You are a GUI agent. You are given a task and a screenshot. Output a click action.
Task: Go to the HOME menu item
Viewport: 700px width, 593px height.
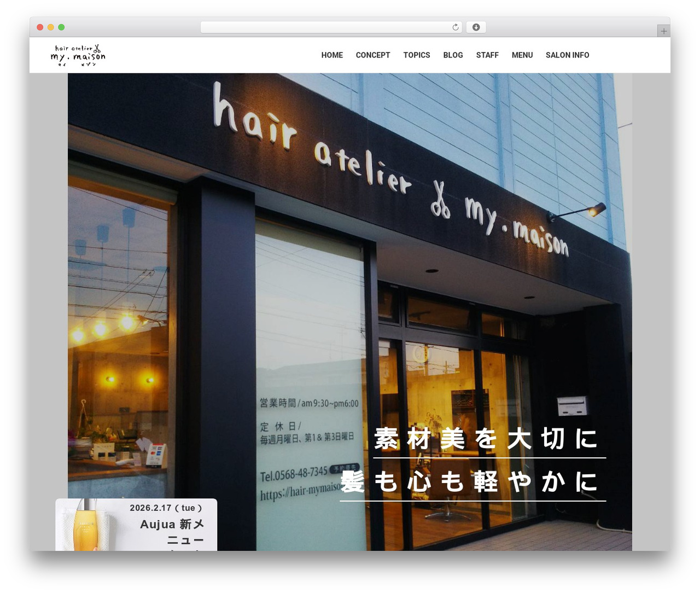[332, 55]
